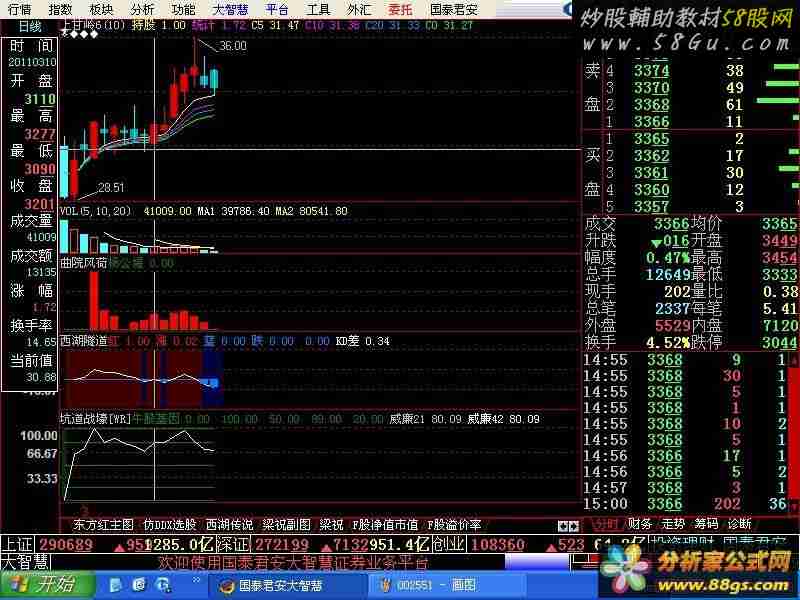Switch to the F股溢价率 tab
This screenshot has height=600, width=800.
click(x=454, y=524)
